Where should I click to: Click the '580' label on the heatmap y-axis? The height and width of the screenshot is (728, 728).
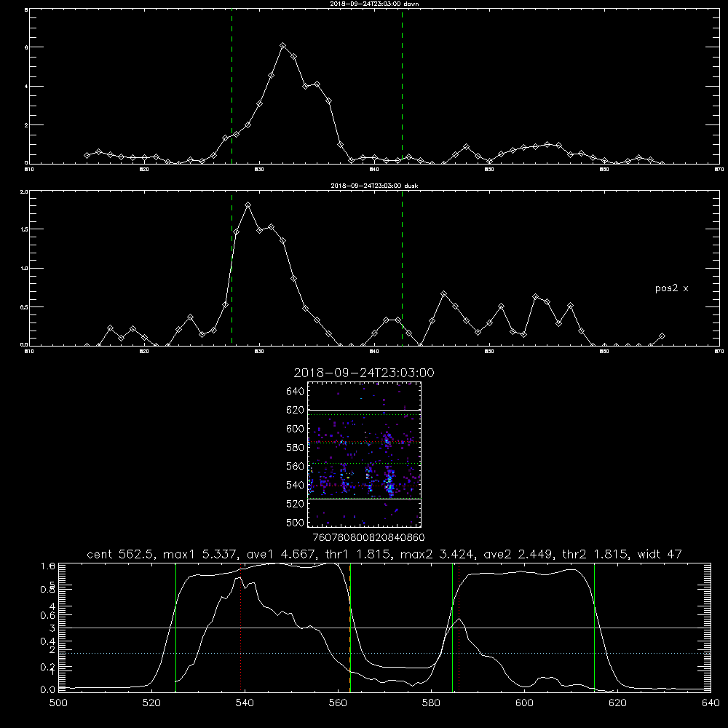(296, 448)
